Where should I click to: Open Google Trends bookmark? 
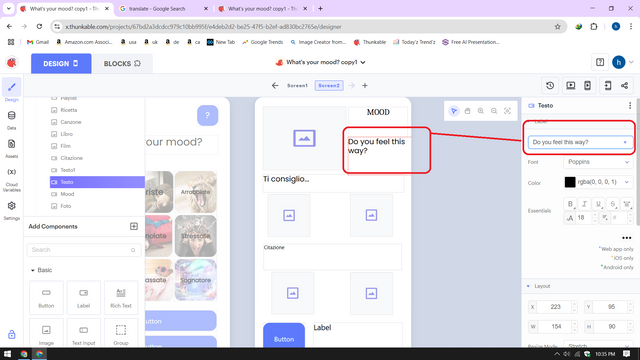[x=262, y=42]
